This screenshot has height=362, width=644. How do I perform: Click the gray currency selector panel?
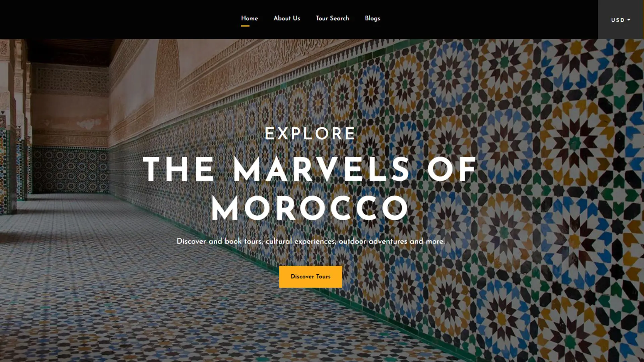click(621, 19)
